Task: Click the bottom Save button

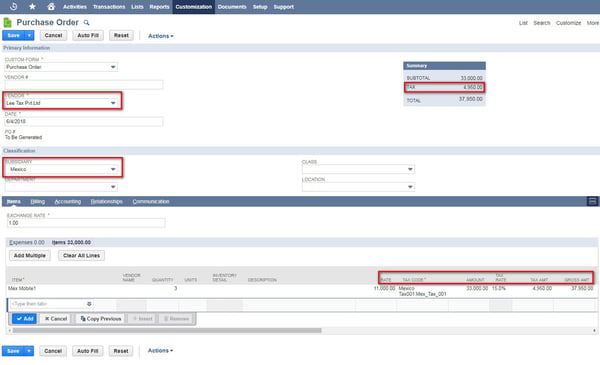Action: pyautogui.click(x=13, y=351)
